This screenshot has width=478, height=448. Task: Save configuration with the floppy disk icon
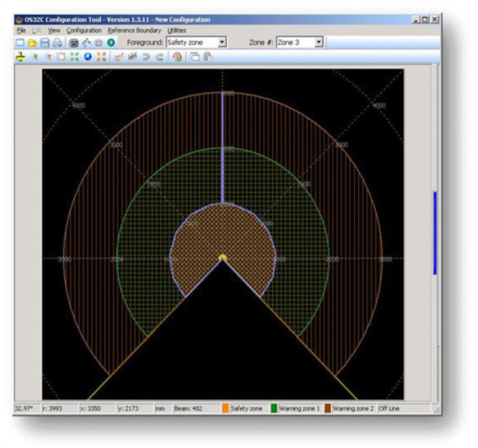(x=44, y=42)
